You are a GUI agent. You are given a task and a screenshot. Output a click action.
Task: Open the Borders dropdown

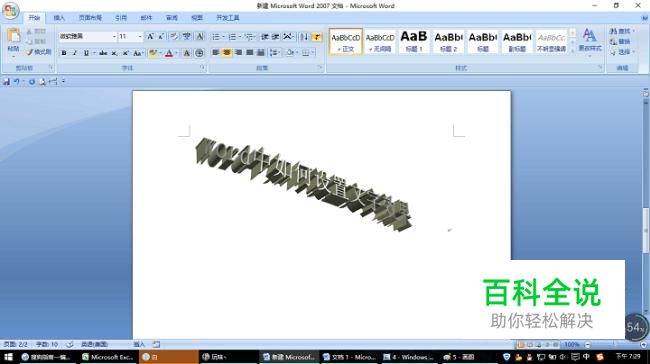[x=313, y=52]
